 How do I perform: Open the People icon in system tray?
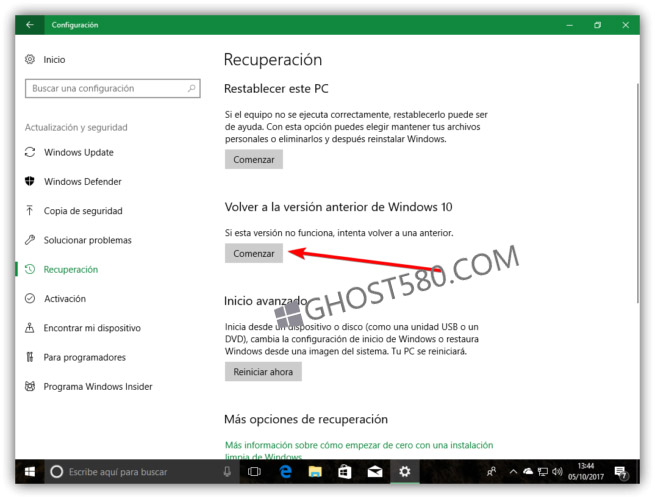(492, 472)
